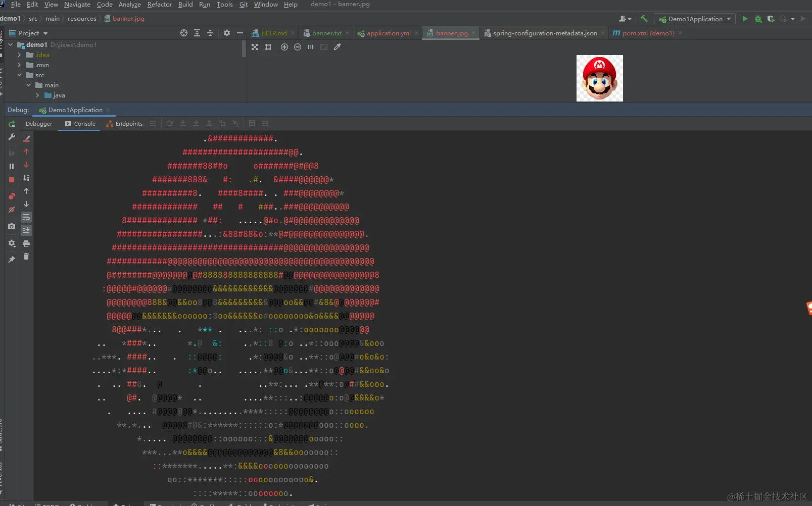Expand the .mvn folder
The width and height of the screenshot is (812, 506).
click(x=19, y=65)
